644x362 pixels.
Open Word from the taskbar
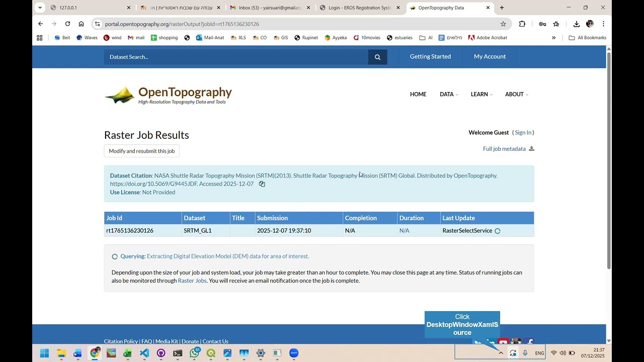(77, 353)
